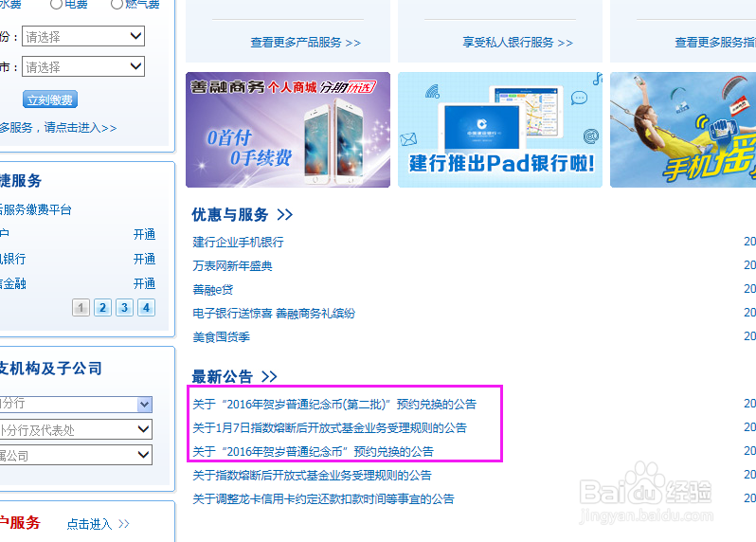Click the 捷服务 panel heading
The height and width of the screenshot is (542, 756).
[x=21, y=181]
